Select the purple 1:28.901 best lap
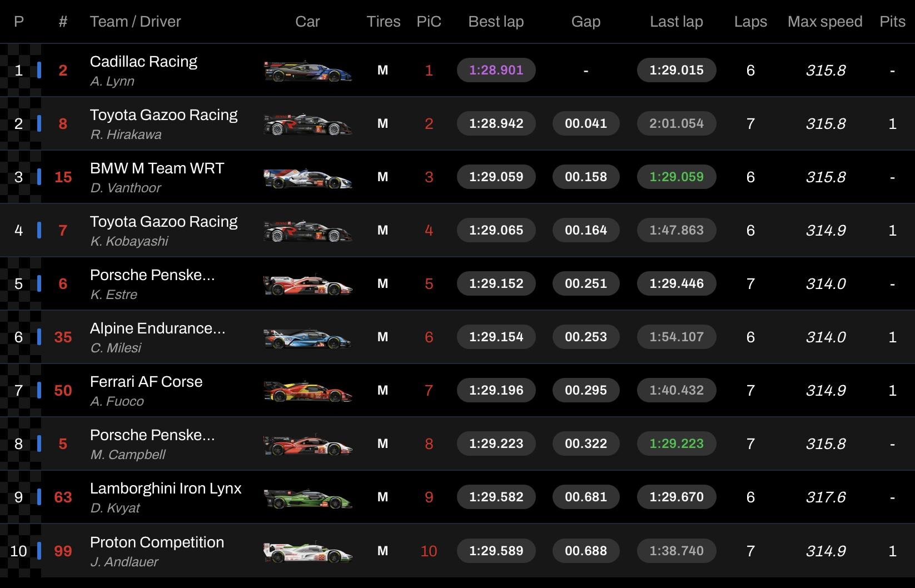Image resolution: width=915 pixels, height=588 pixels. [496, 70]
